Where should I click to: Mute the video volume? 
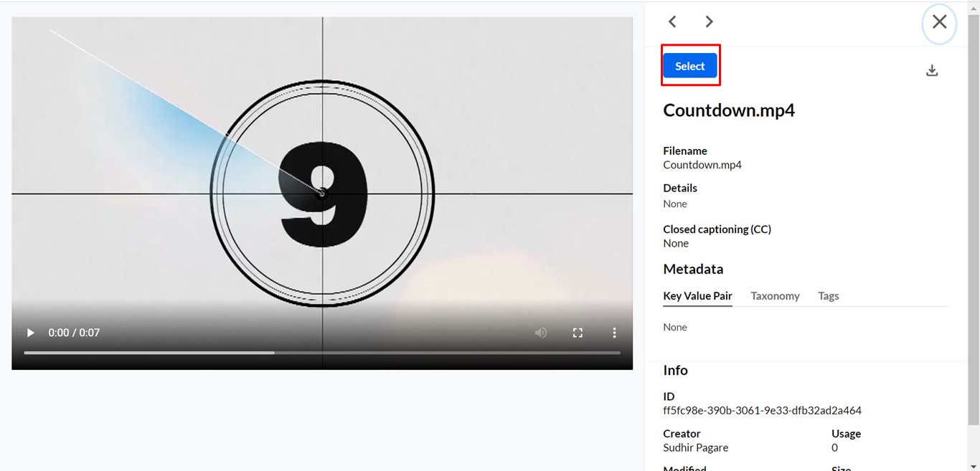[x=541, y=333]
